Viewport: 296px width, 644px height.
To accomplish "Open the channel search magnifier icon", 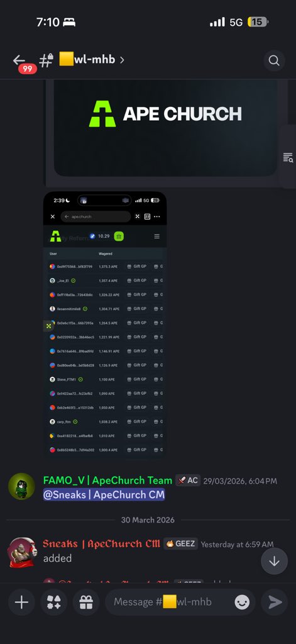I will click(x=274, y=60).
